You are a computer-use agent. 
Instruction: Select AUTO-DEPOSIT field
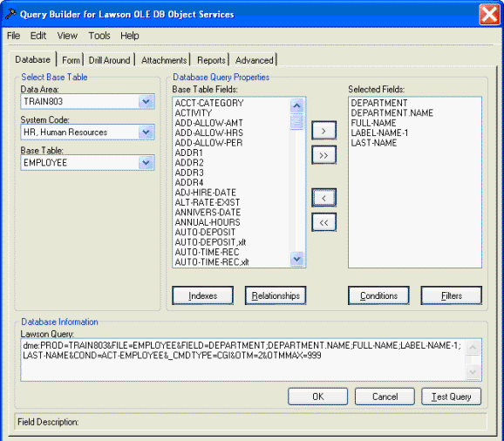click(205, 233)
